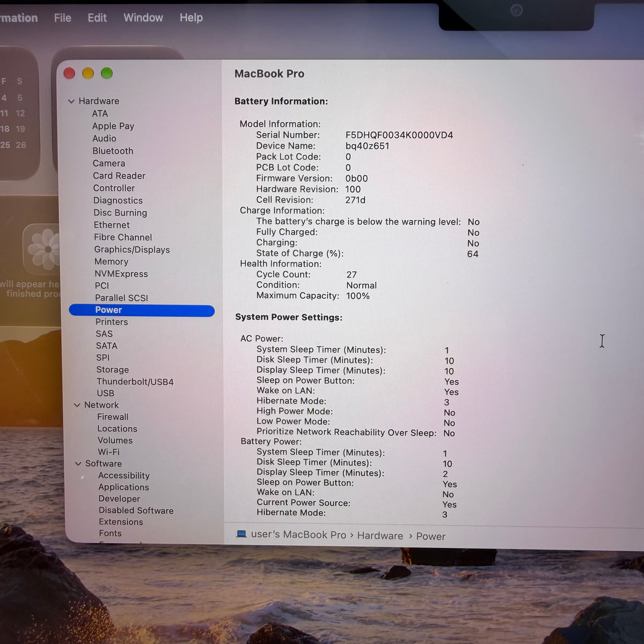Select Fibre Channel in the sidebar

tap(123, 237)
